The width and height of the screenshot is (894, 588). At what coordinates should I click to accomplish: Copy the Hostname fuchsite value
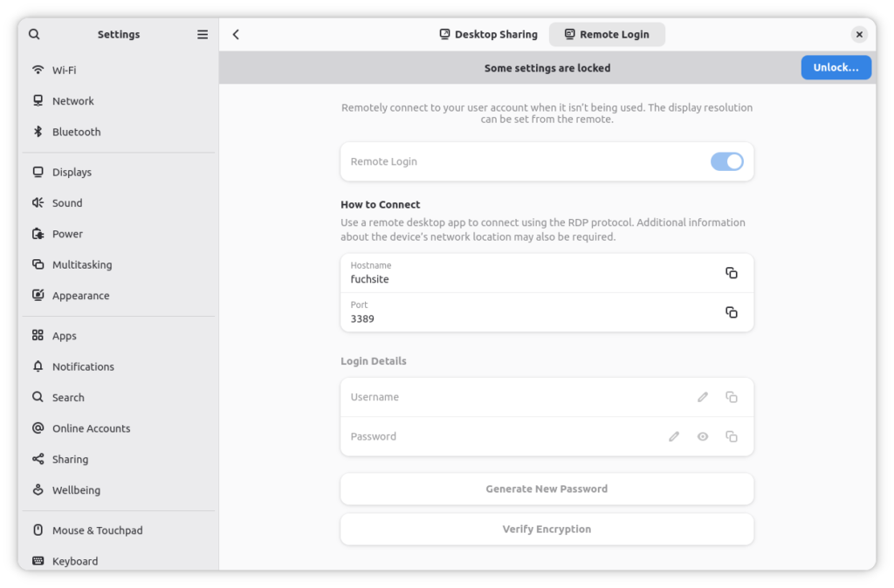point(732,273)
